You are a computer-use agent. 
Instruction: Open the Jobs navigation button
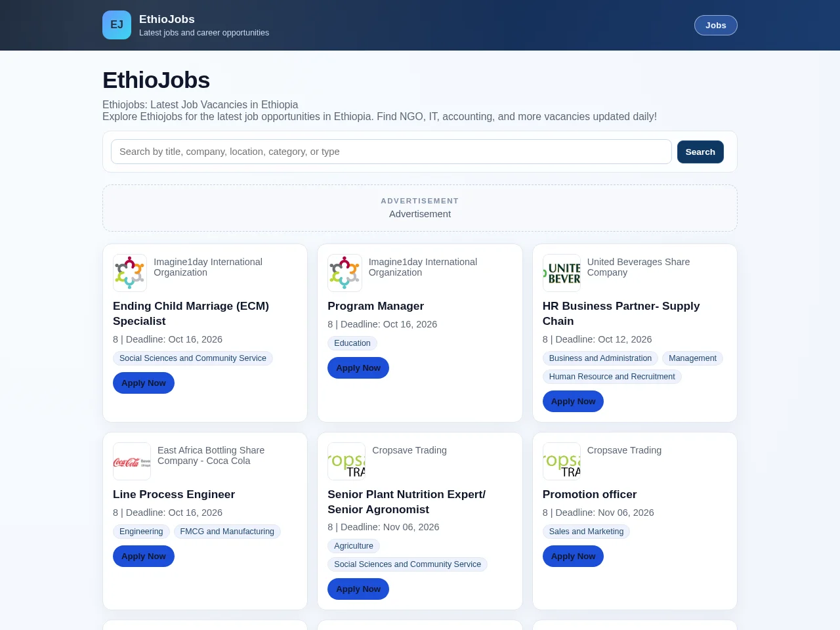(716, 25)
